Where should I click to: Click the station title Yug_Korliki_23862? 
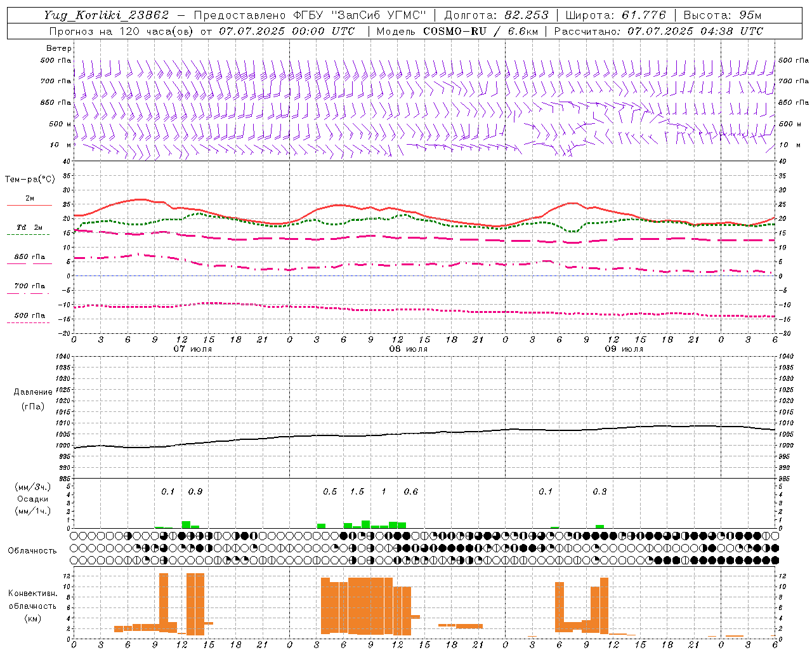[x=107, y=15]
